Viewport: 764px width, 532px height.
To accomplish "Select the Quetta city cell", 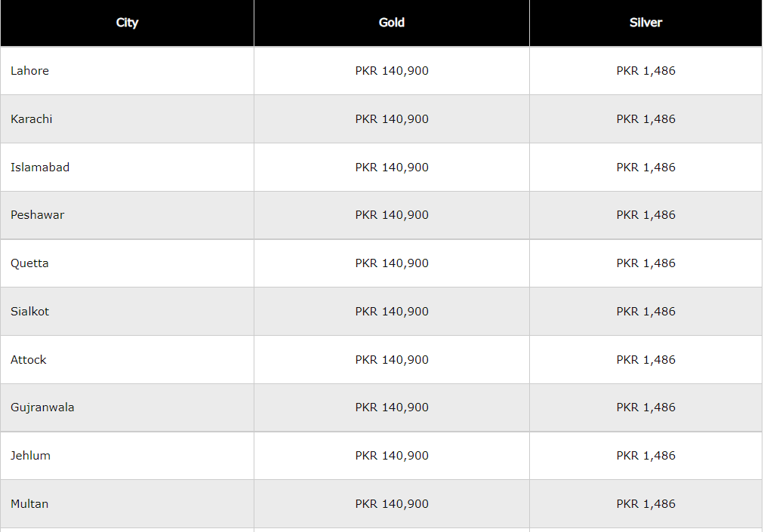I will click(x=29, y=263).
